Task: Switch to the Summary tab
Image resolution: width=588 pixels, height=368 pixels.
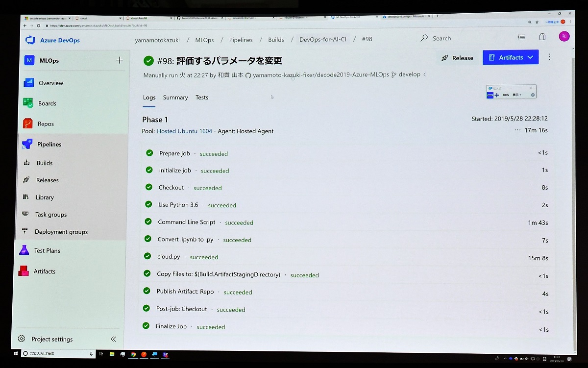Action: (x=175, y=98)
